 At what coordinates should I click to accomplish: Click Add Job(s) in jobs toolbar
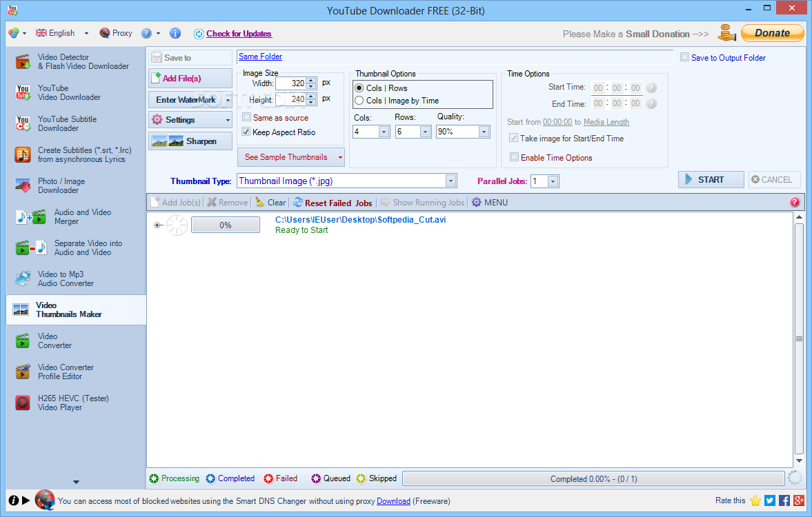(x=175, y=203)
